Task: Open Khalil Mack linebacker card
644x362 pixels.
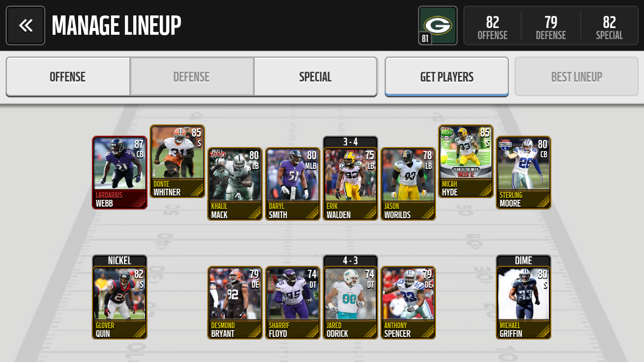Action: (x=235, y=184)
